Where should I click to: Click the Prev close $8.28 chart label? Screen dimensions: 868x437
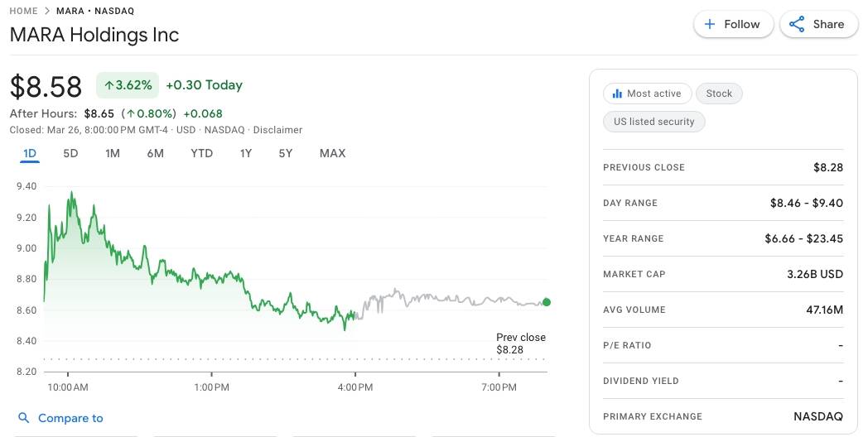tap(520, 343)
